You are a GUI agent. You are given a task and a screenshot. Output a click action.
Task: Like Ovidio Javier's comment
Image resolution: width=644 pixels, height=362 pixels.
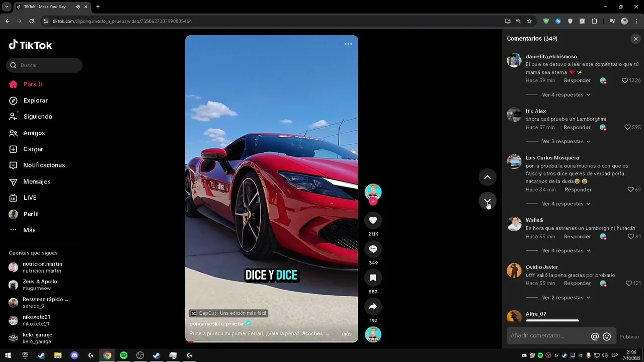tap(628, 283)
